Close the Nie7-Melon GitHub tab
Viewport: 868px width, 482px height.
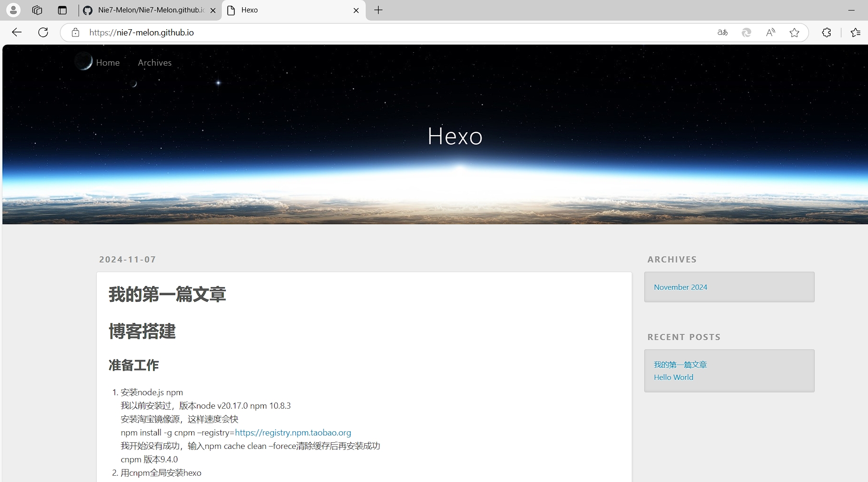tap(213, 10)
